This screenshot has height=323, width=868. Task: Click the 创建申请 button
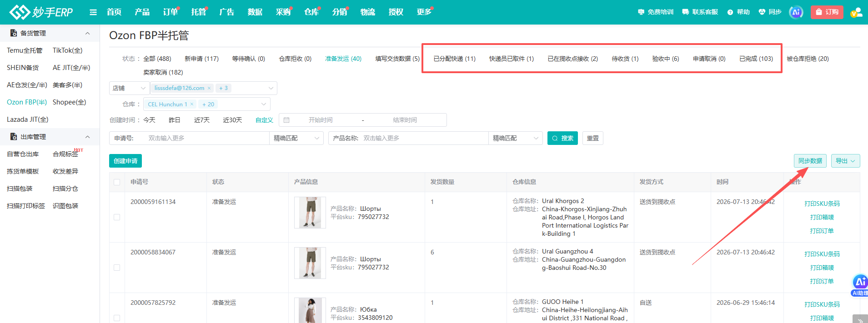tap(125, 161)
